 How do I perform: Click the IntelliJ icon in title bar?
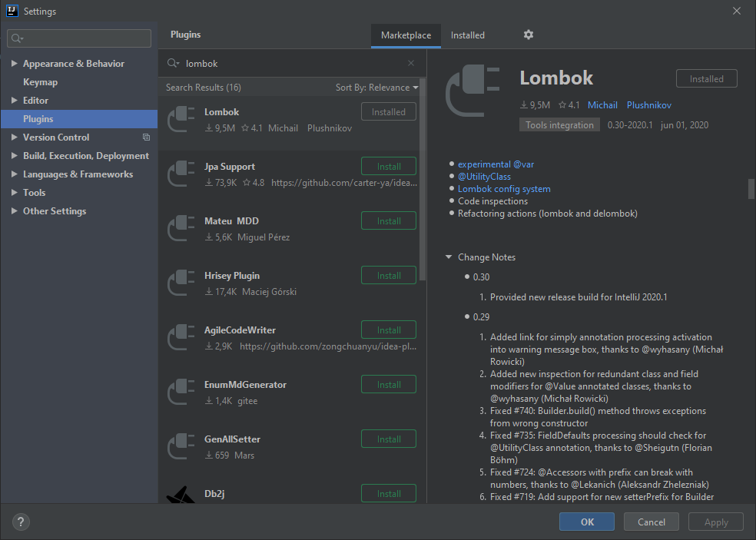[12, 11]
